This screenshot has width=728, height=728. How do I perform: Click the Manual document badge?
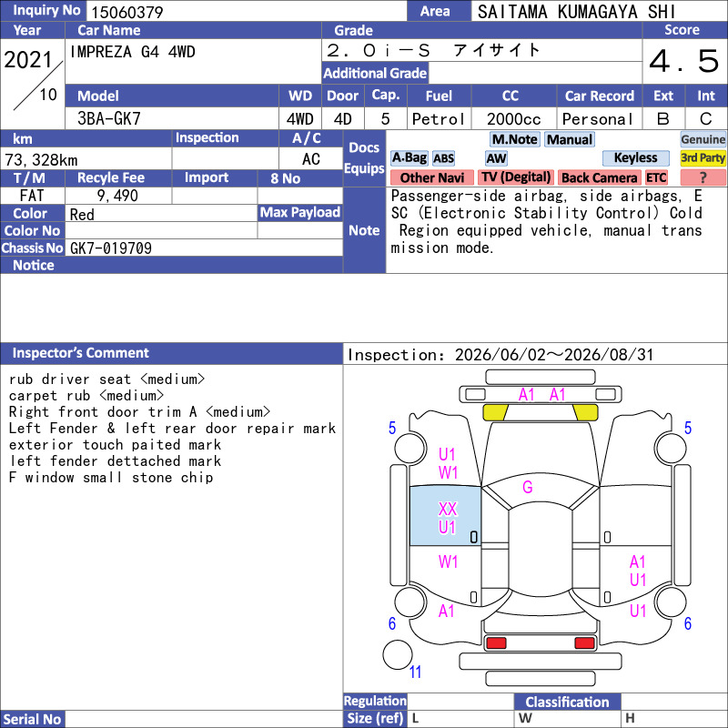(570, 139)
